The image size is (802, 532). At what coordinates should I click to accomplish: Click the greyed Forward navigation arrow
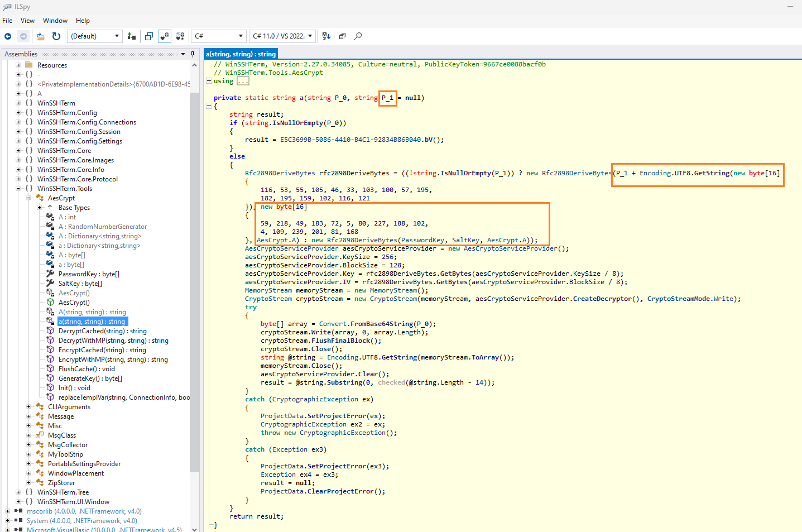click(x=23, y=36)
